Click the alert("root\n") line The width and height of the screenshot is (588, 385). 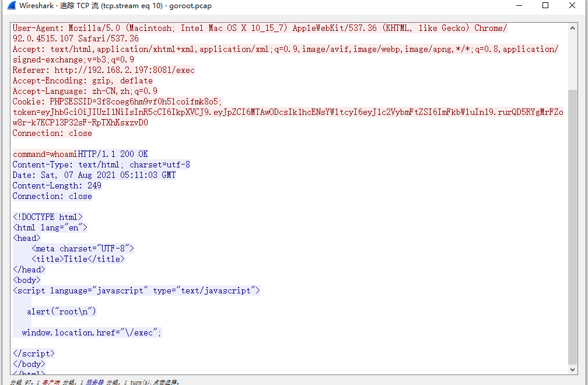(x=61, y=311)
